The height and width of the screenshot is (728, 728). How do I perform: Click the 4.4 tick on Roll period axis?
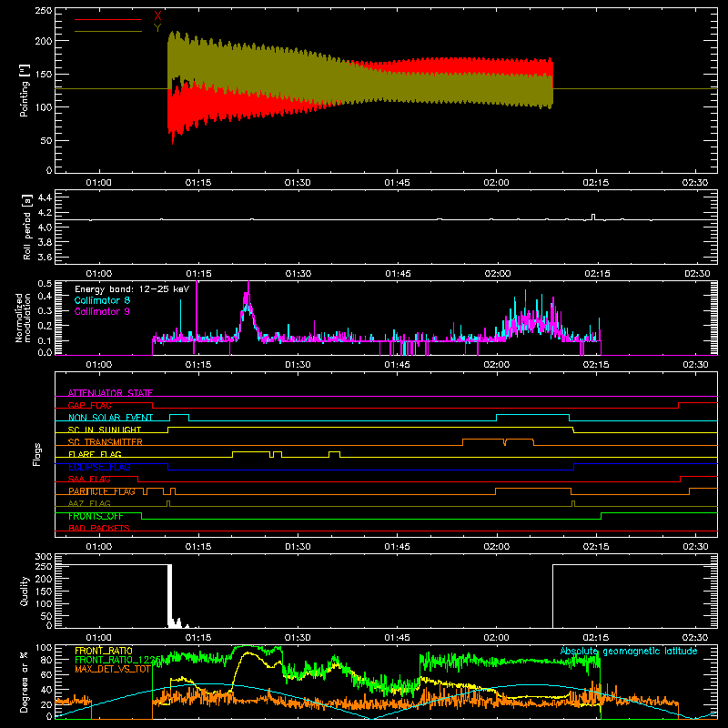click(45, 197)
